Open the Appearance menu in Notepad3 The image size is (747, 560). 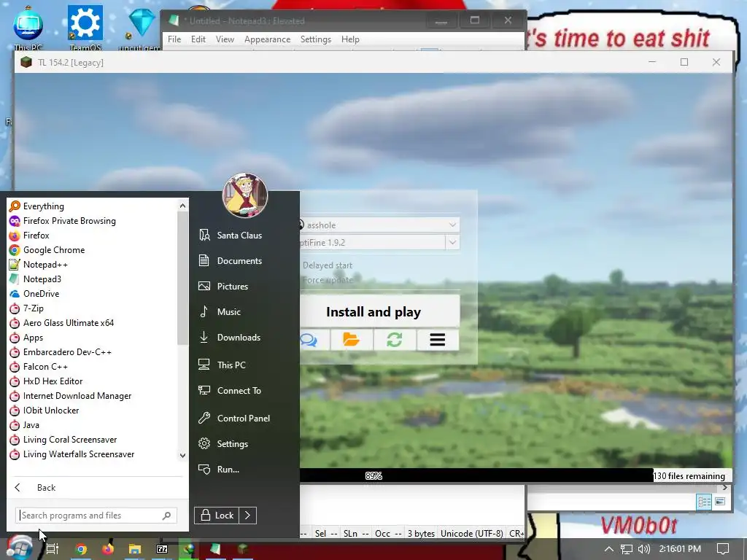click(x=267, y=39)
